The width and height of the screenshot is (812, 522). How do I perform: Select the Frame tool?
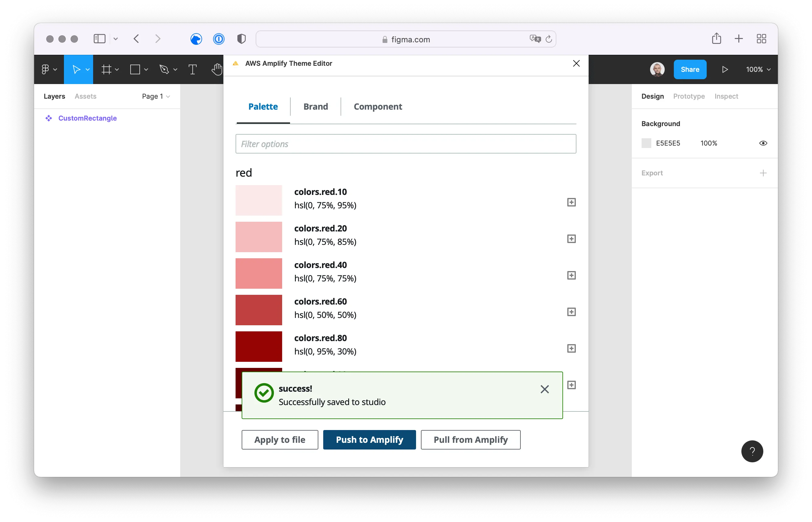coord(107,69)
